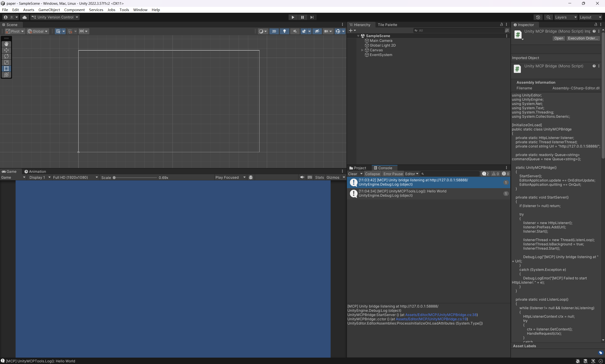
Task: Click the cloud services icon
Action: [24, 17]
